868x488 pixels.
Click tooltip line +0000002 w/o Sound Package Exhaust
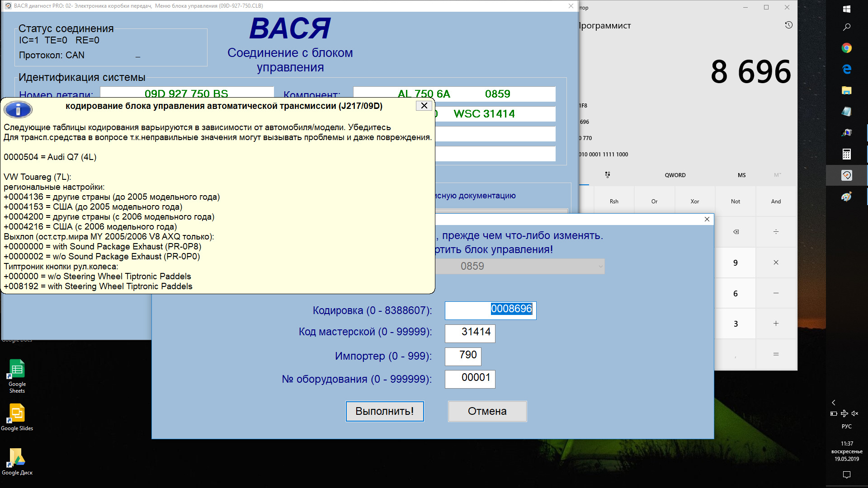tap(102, 257)
